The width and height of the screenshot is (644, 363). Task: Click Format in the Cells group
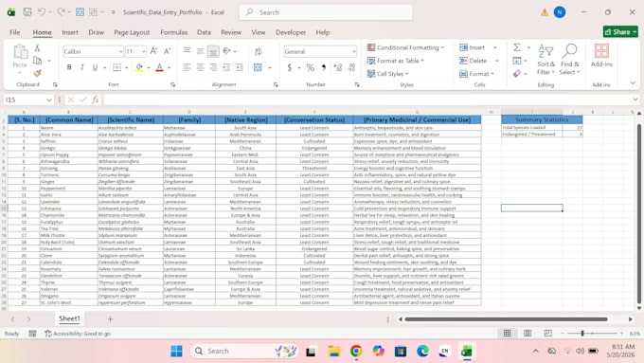click(x=476, y=74)
